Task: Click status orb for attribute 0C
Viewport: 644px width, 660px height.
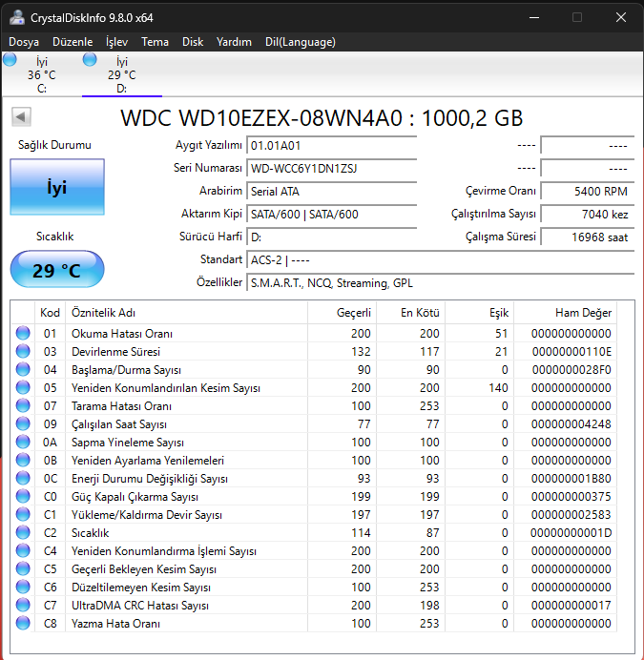Action: click(x=23, y=478)
